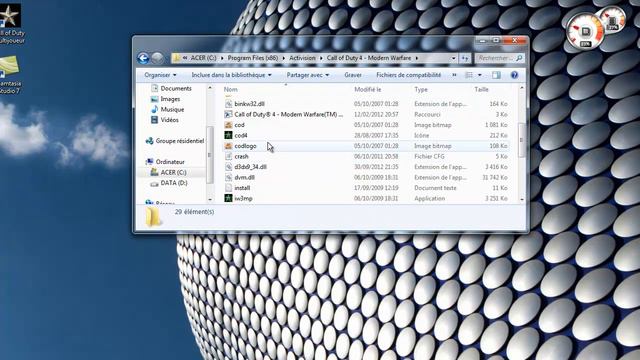Open the help question mark icon
Screen dimensions: 640x360
tap(514, 75)
